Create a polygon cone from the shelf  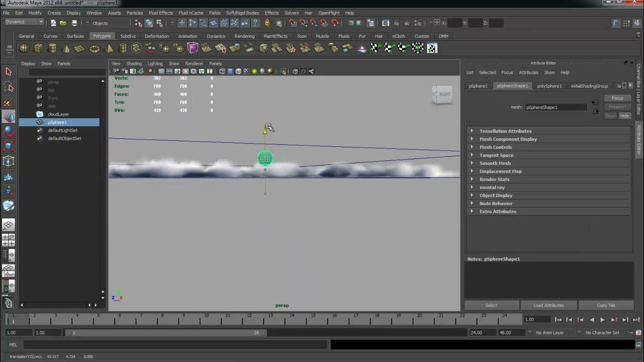coord(66,48)
